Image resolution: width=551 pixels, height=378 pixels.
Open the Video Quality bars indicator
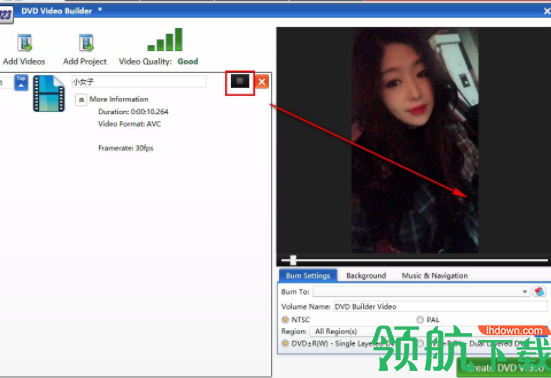[x=165, y=40]
